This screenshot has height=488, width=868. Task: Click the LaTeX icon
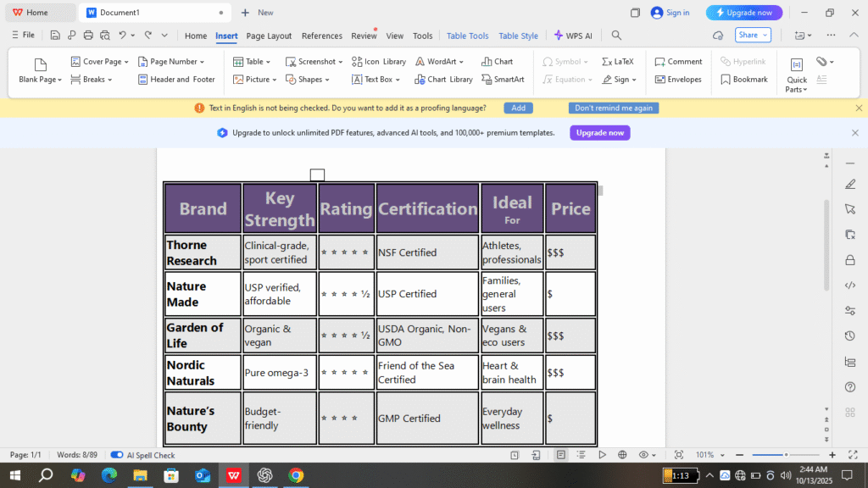point(607,62)
